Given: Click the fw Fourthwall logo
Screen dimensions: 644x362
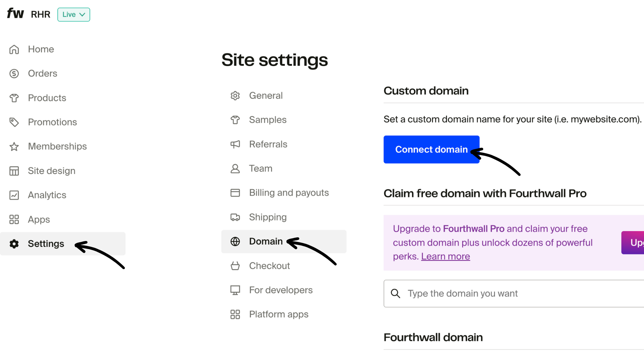Looking at the screenshot, I should pos(15,13).
